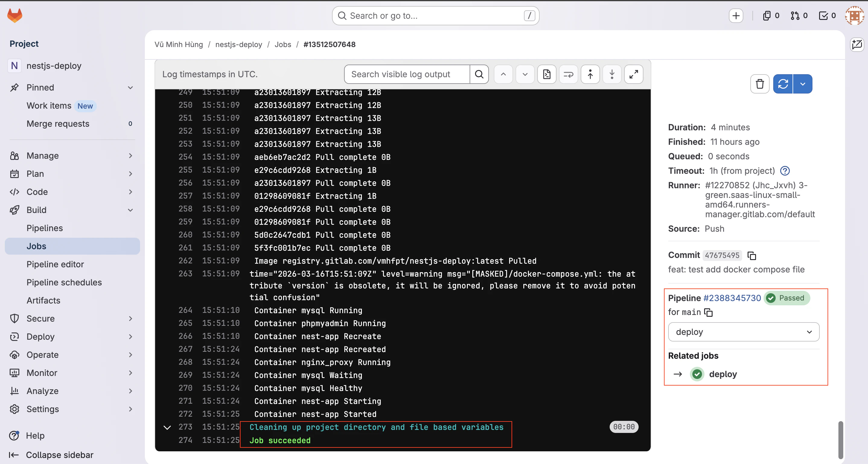
Task: View raw job log icon
Action: (547, 74)
